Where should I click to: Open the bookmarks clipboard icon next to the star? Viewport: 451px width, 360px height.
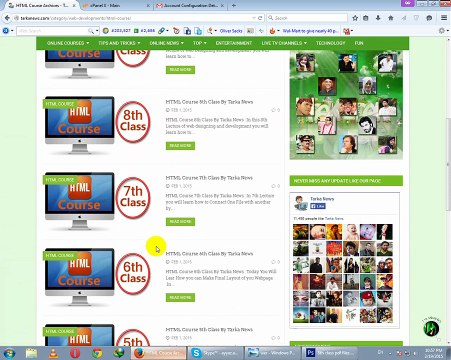coord(366,18)
